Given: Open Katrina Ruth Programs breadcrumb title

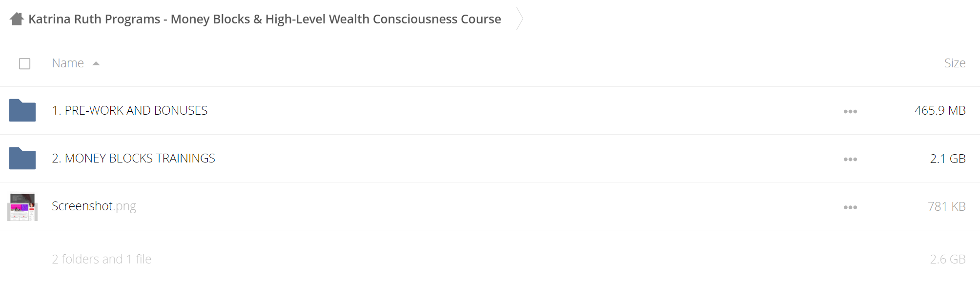Looking at the screenshot, I should point(265,19).
